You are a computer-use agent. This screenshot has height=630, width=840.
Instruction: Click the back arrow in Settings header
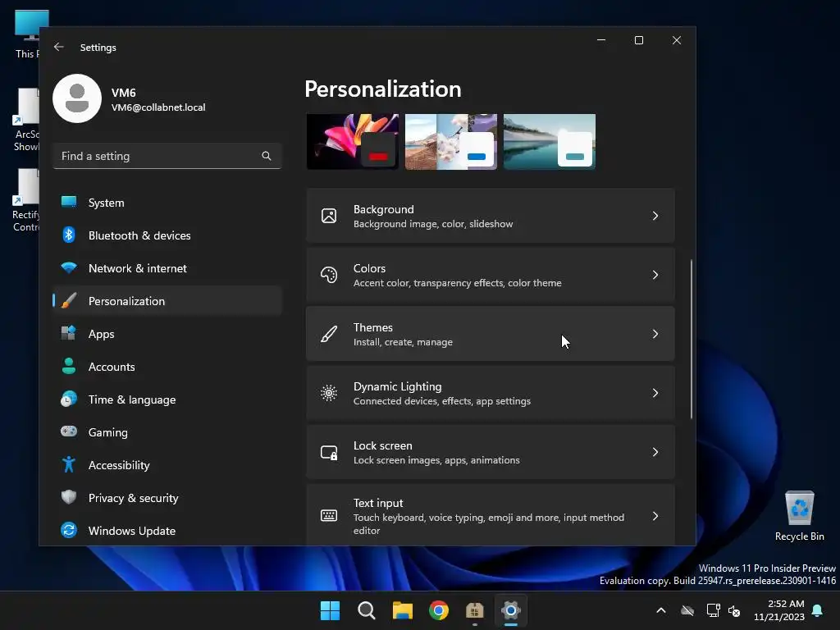[x=59, y=47]
